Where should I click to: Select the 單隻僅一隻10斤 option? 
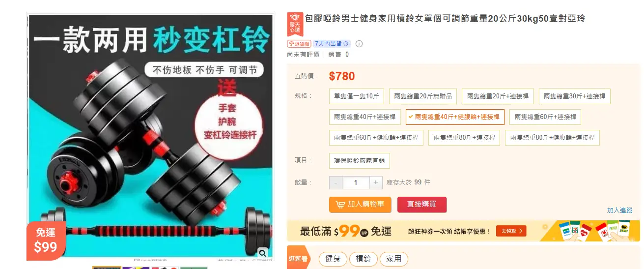(x=357, y=96)
